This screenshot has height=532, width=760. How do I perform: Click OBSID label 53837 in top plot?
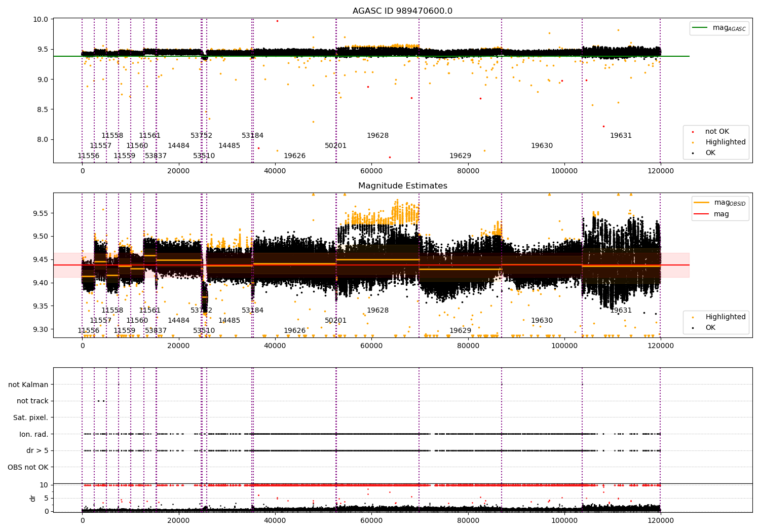pos(156,156)
